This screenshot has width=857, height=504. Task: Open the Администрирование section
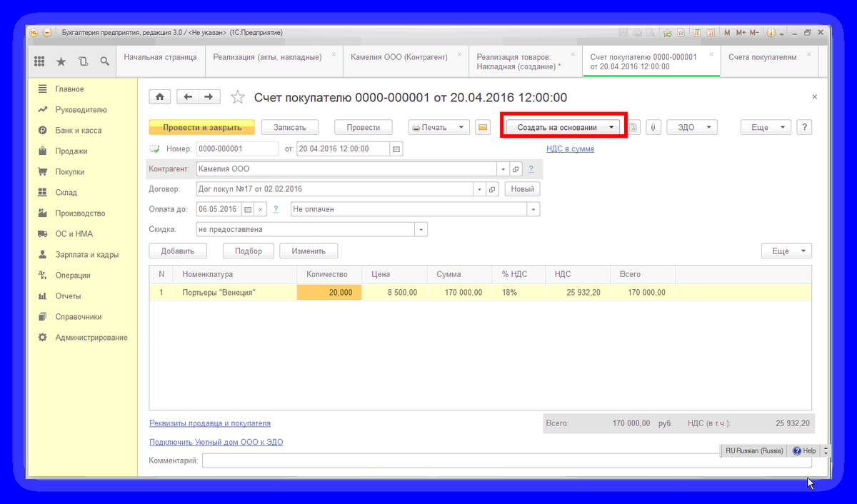[x=91, y=338]
